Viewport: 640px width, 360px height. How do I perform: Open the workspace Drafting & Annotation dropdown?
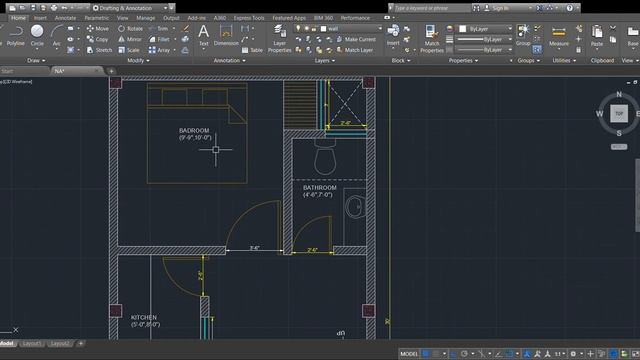click(131, 8)
